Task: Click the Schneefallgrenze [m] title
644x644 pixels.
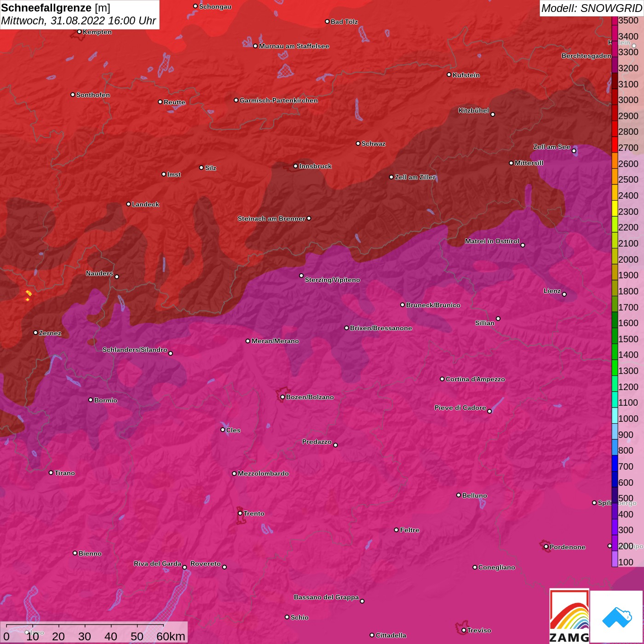Action: click(x=56, y=8)
